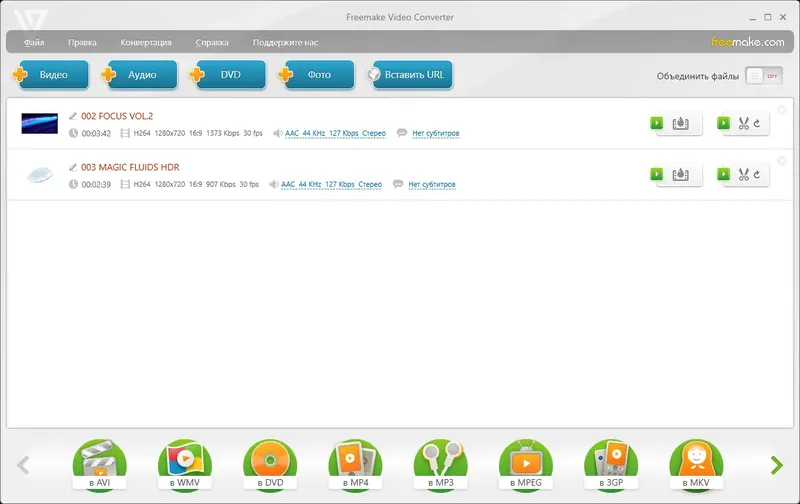Click the speaker icon of 002 FOCUS VOL.2
The height and width of the screenshot is (504, 800).
pyautogui.click(x=277, y=133)
